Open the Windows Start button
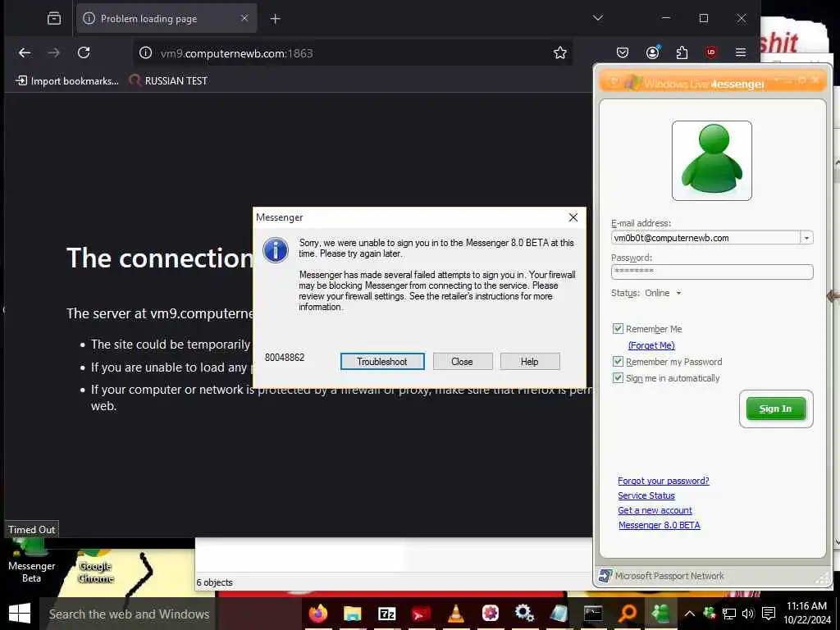 point(20,614)
